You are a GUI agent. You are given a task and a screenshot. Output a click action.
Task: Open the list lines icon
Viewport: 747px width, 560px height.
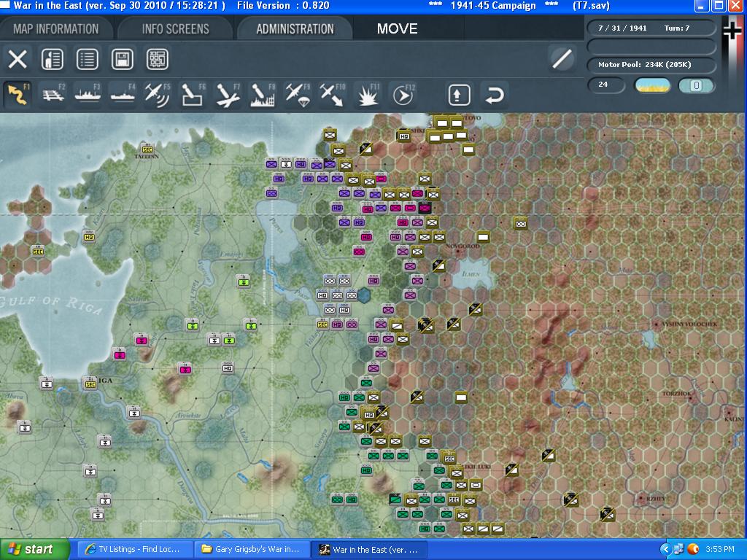(88, 60)
